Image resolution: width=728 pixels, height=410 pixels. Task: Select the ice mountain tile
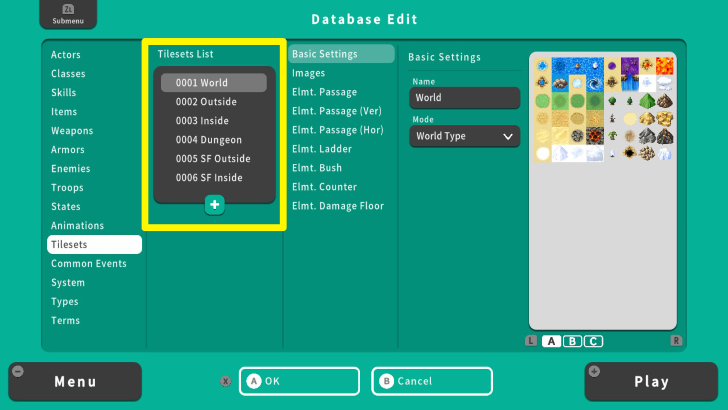pos(665,153)
